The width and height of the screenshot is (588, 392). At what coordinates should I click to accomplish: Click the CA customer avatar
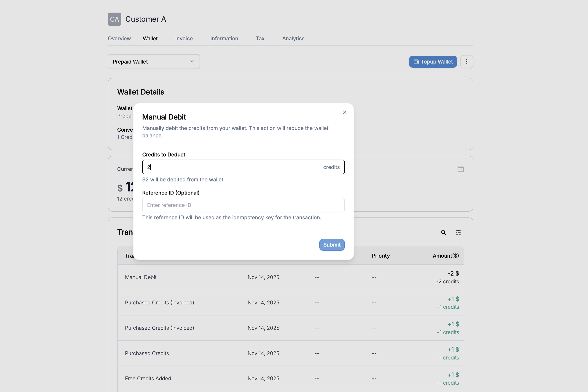pos(114,19)
